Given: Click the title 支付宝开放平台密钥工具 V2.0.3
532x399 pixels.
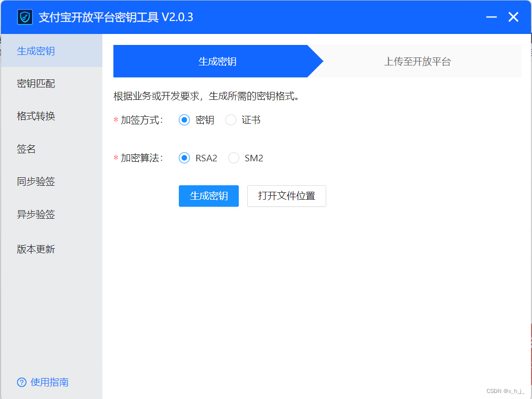Looking at the screenshot, I should [x=116, y=17].
